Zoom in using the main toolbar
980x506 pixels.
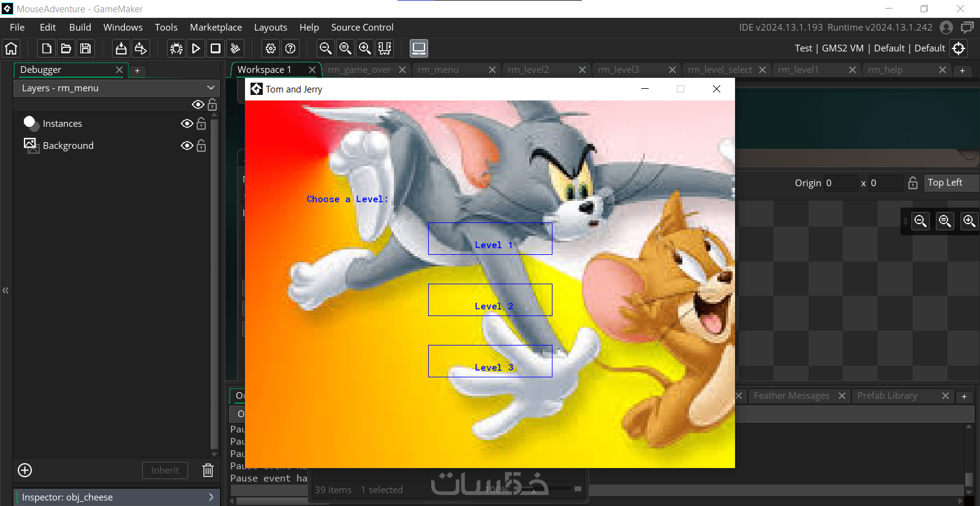tap(365, 48)
